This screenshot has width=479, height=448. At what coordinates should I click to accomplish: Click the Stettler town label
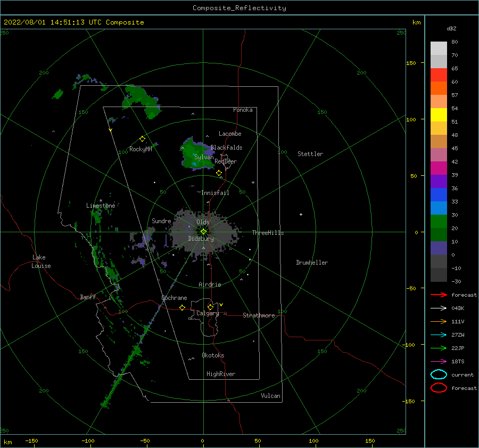point(310,154)
